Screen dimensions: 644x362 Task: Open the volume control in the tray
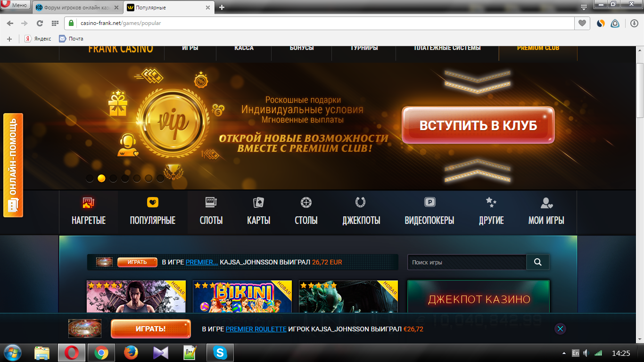tap(586, 353)
